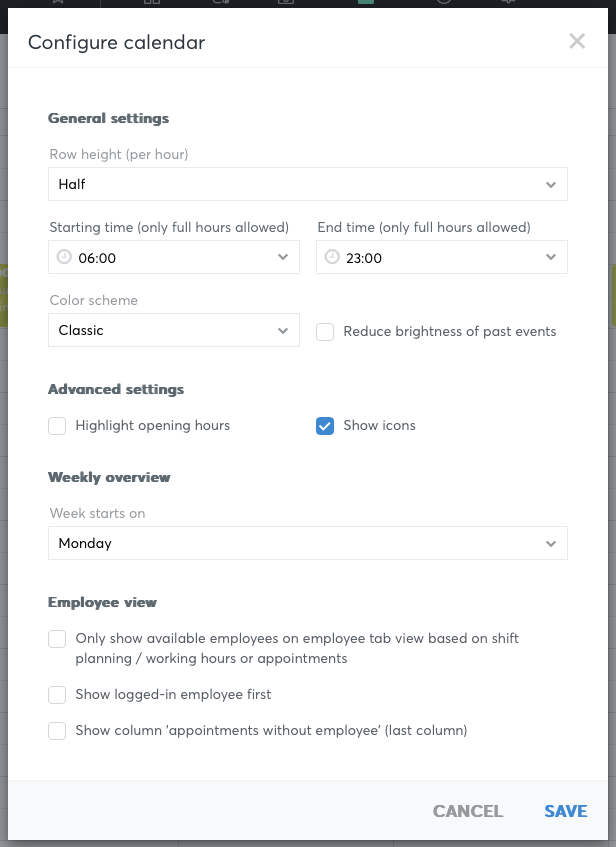The height and width of the screenshot is (847, 616).
Task: Click the clock icon in Starting time field
Action: (x=64, y=257)
